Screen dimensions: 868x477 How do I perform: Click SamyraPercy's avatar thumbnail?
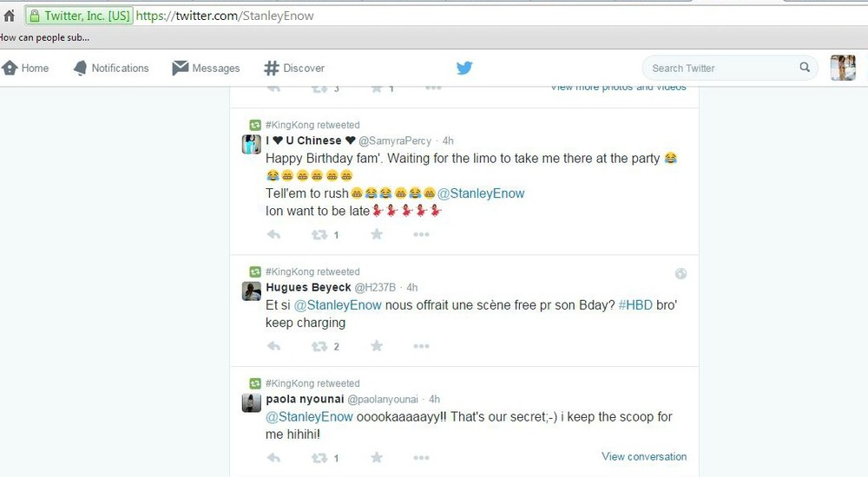[252, 144]
